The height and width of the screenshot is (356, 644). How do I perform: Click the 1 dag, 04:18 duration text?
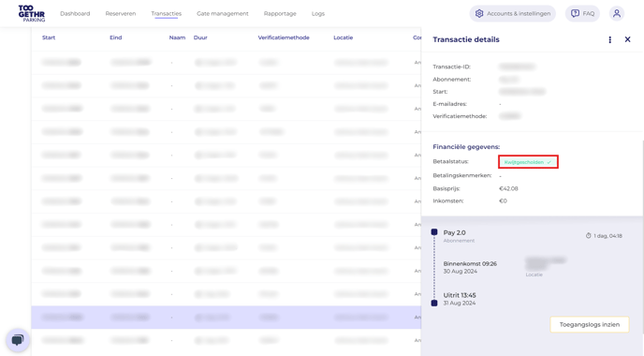[607, 235]
